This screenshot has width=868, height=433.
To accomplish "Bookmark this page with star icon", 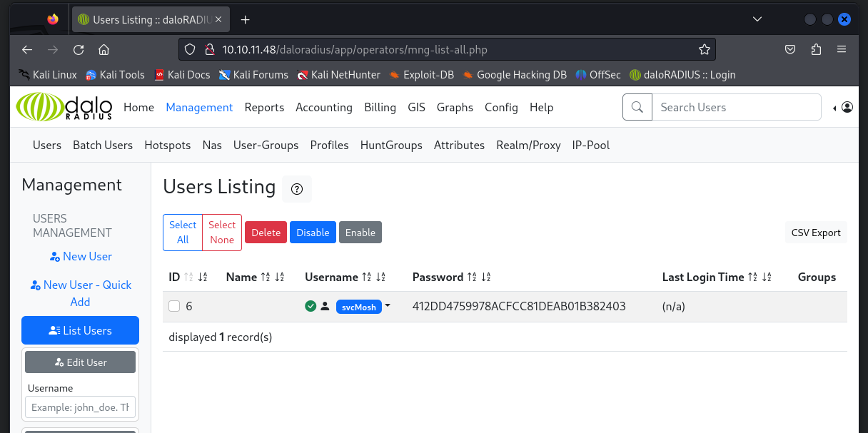I will tap(704, 50).
